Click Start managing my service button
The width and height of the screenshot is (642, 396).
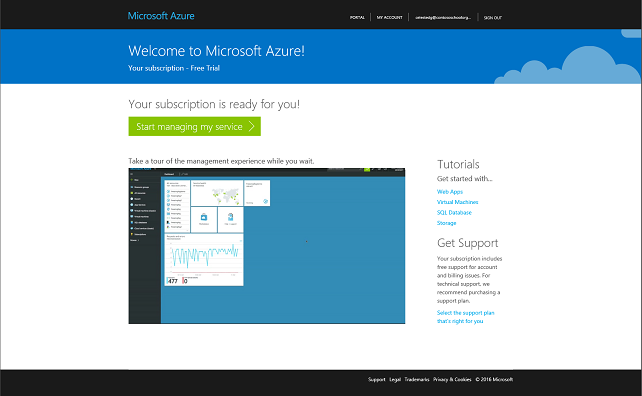194,127
